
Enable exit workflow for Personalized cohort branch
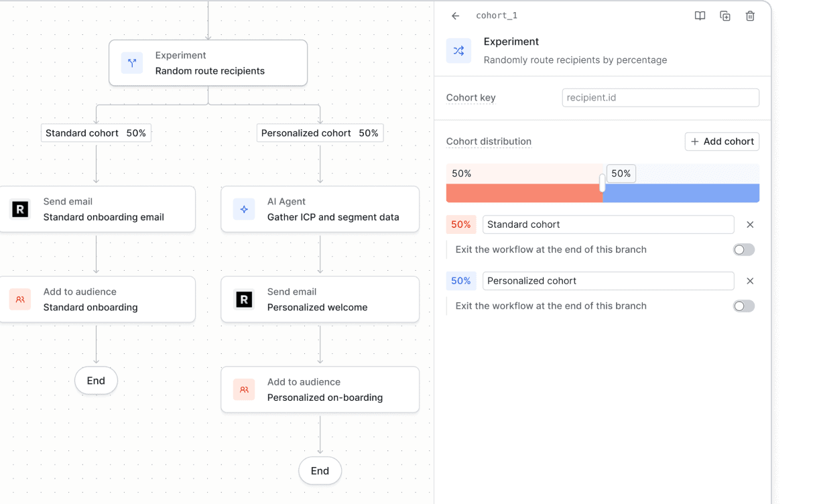click(x=743, y=306)
